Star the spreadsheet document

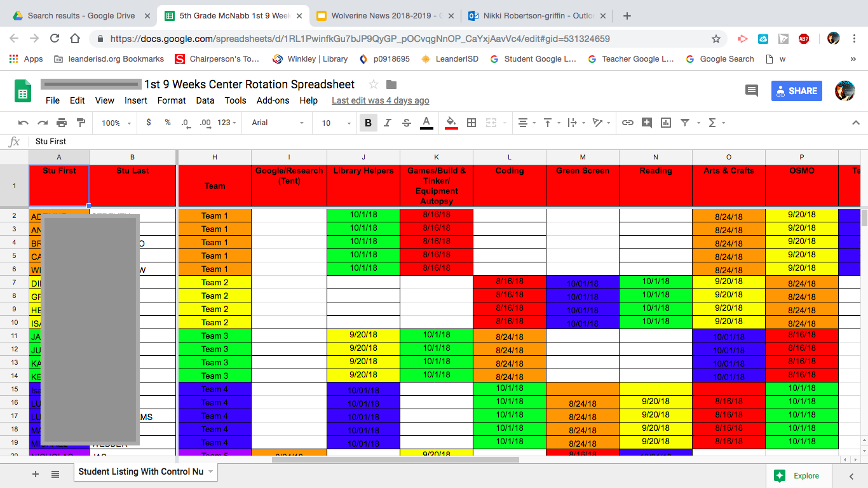pyautogui.click(x=374, y=85)
